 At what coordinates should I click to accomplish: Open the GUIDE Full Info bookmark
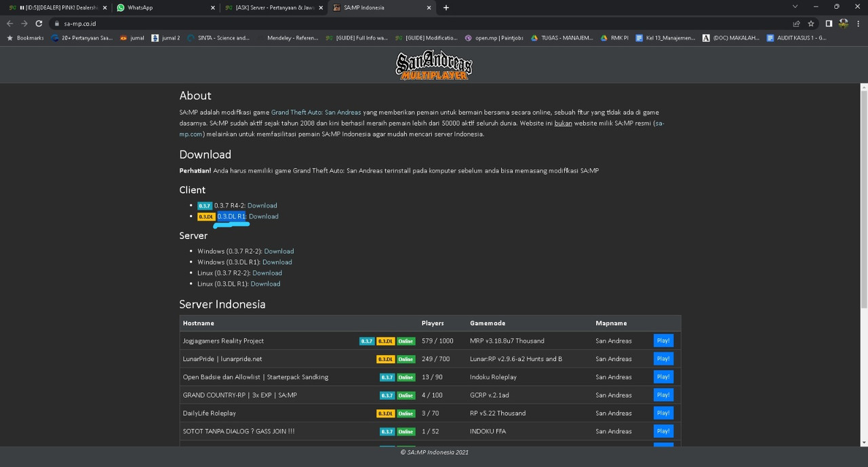(357, 38)
